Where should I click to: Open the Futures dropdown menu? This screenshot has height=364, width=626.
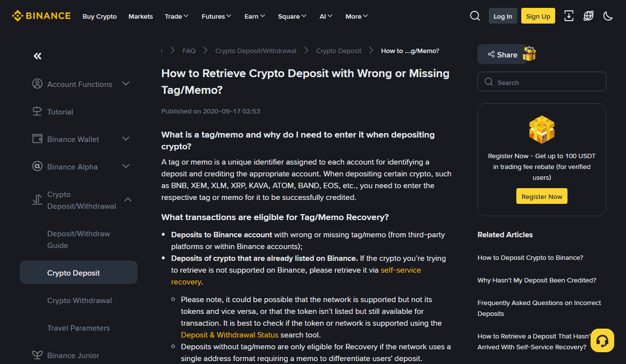coord(216,16)
